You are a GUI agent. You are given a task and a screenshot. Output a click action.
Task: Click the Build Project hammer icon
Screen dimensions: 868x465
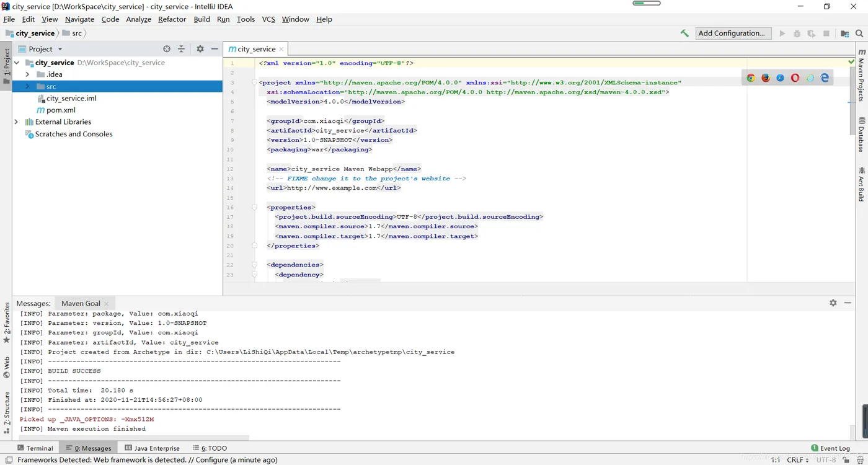684,33
